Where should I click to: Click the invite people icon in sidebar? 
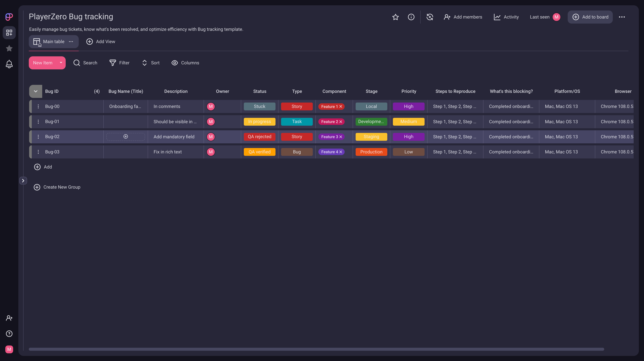[9, 318]
